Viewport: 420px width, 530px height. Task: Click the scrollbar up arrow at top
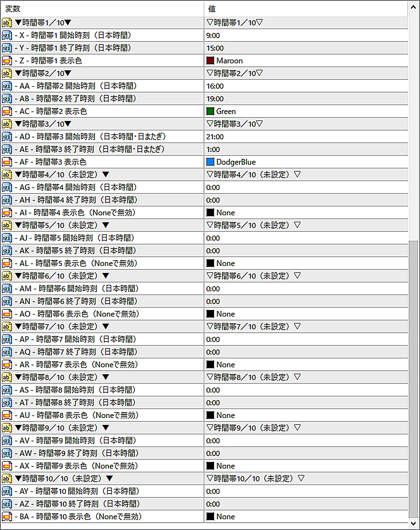[413, 7]
